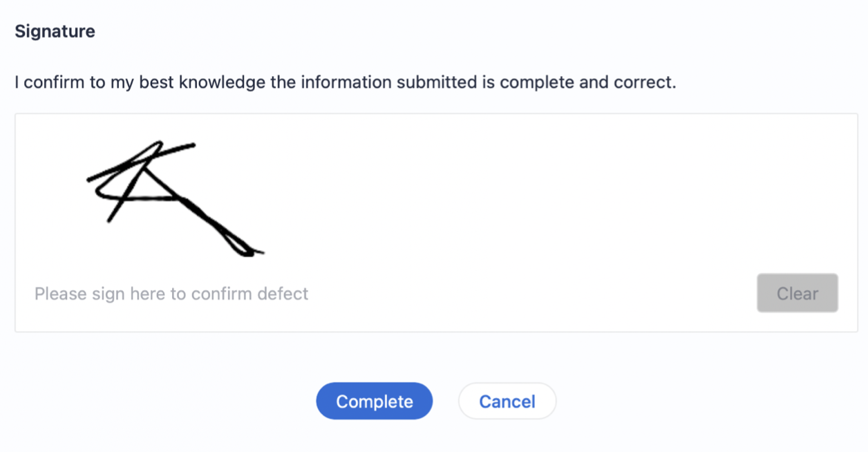Submit the form with Complete
Image resolution: width=868 pixels, height=452 pixels.
click(x=374, y=401)
